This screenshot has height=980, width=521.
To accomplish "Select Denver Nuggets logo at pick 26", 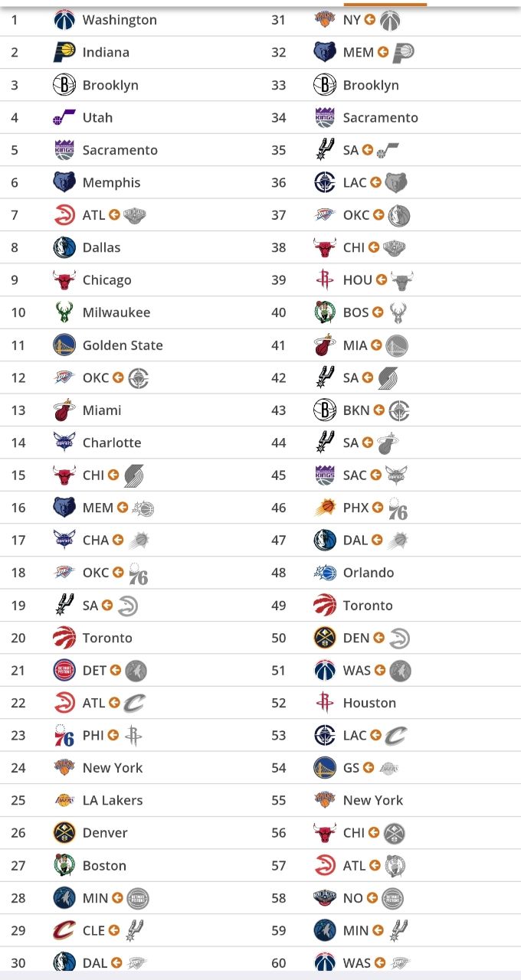I will [64, 833].
